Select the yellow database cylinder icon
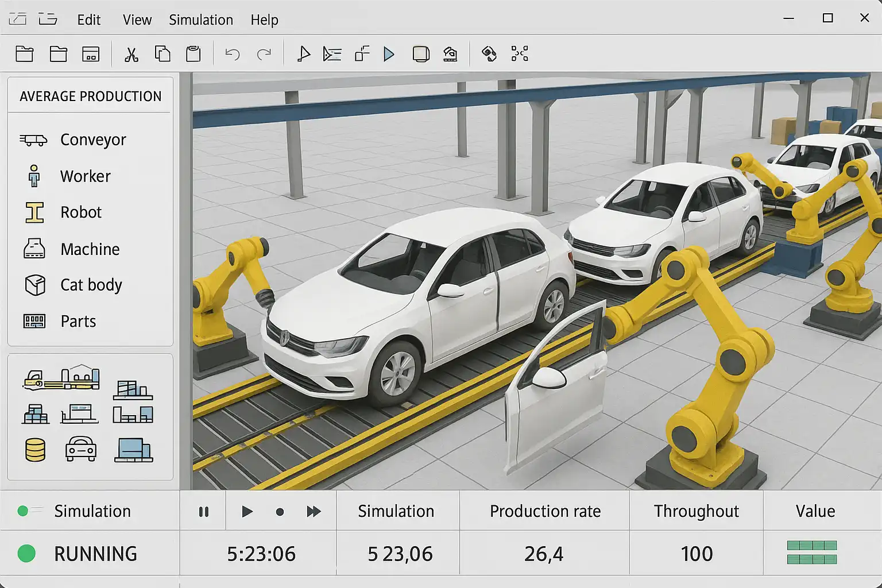Image resolution: width=882 pixels, height=588 pixels. coord(35,450)
